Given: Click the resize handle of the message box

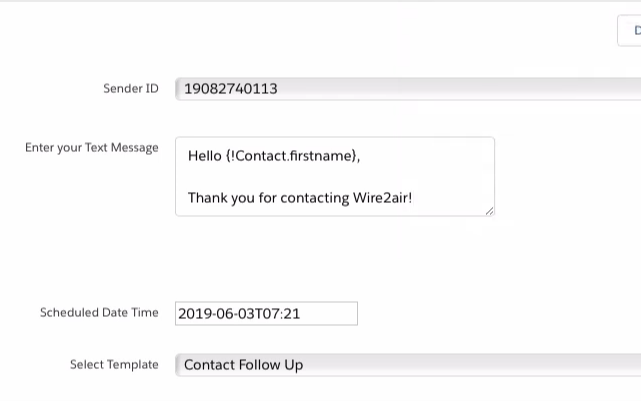Looking at the screenshot, I should pyautogui.click(x=489, y=210).
